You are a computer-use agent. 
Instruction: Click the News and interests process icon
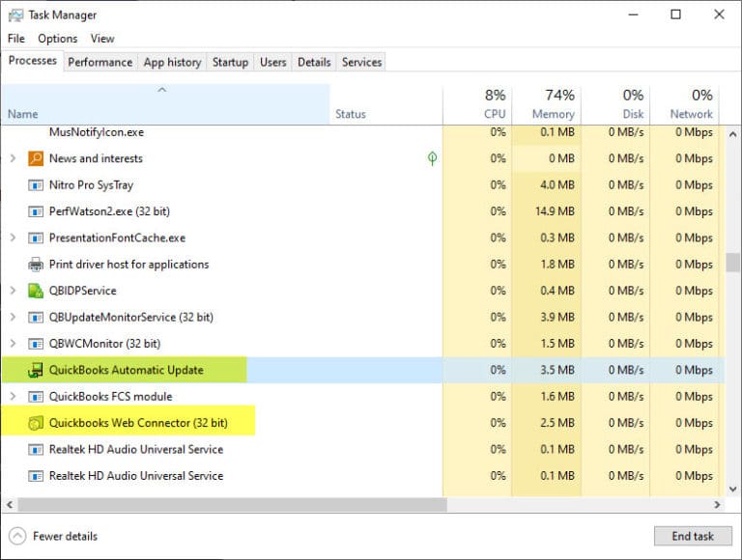(x=36, y=158)
